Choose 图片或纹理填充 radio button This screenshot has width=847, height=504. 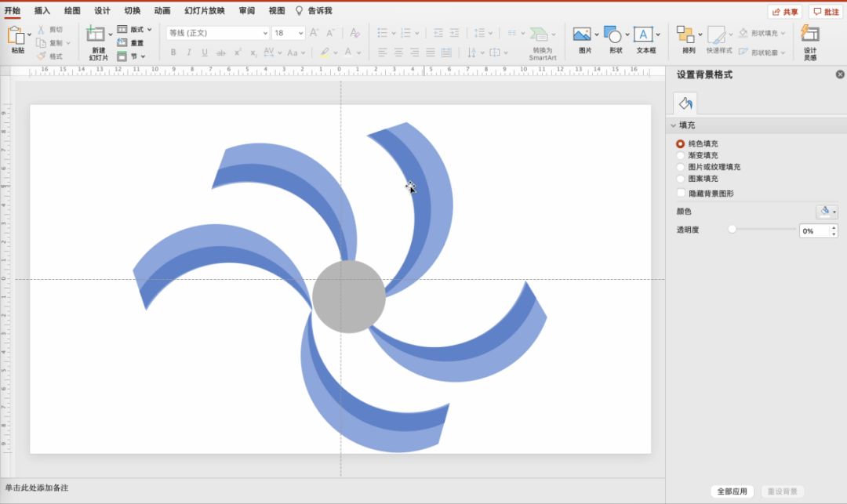click(680, 167)
